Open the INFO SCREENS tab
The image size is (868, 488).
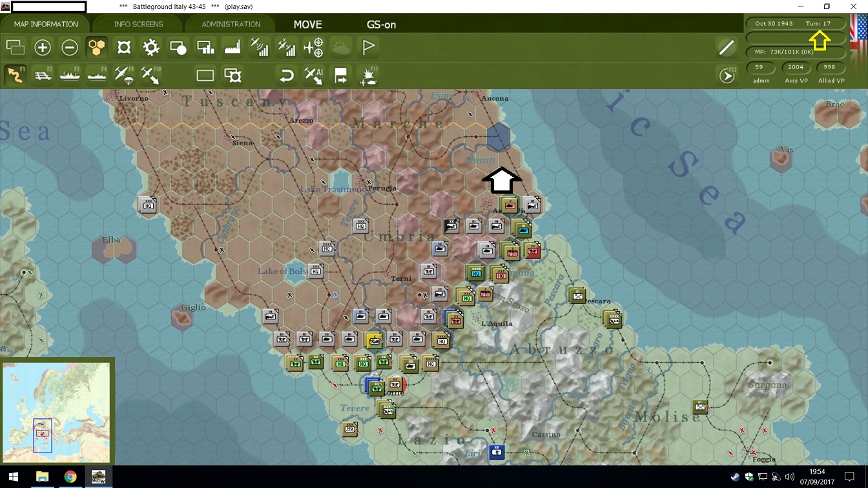138,25
